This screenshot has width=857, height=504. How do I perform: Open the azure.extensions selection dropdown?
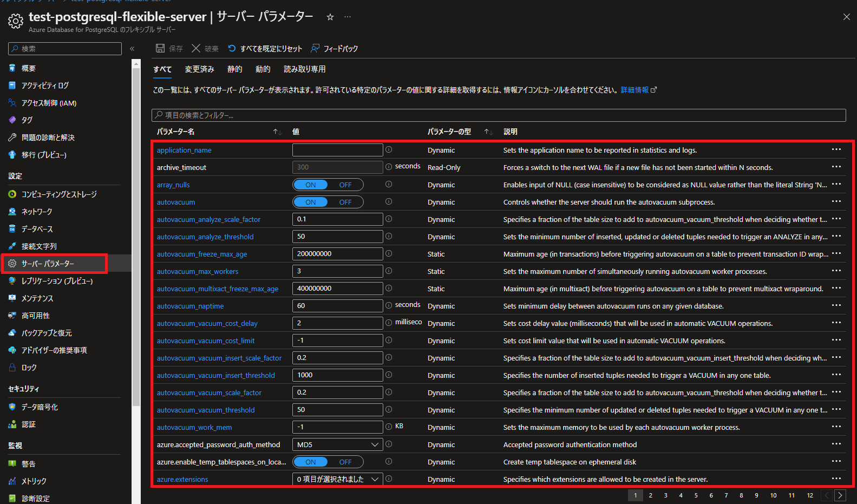pyautogui.click(x=338, y=479)
